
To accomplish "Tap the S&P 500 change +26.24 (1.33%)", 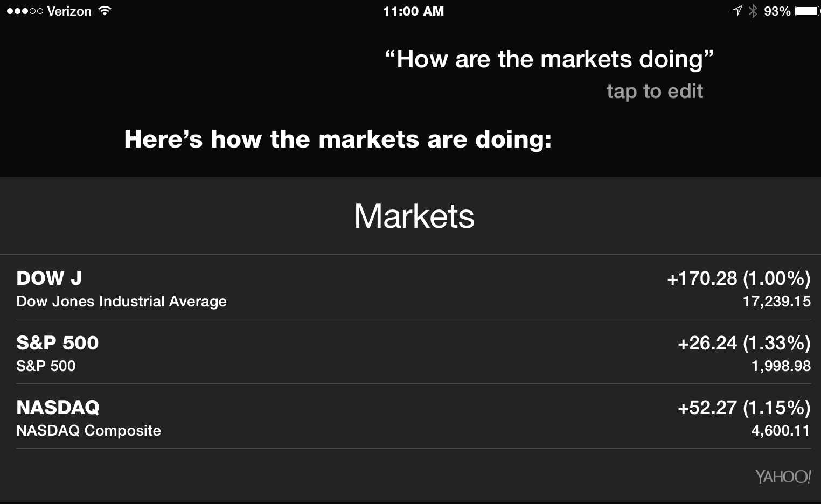I will tap(744, 343).
